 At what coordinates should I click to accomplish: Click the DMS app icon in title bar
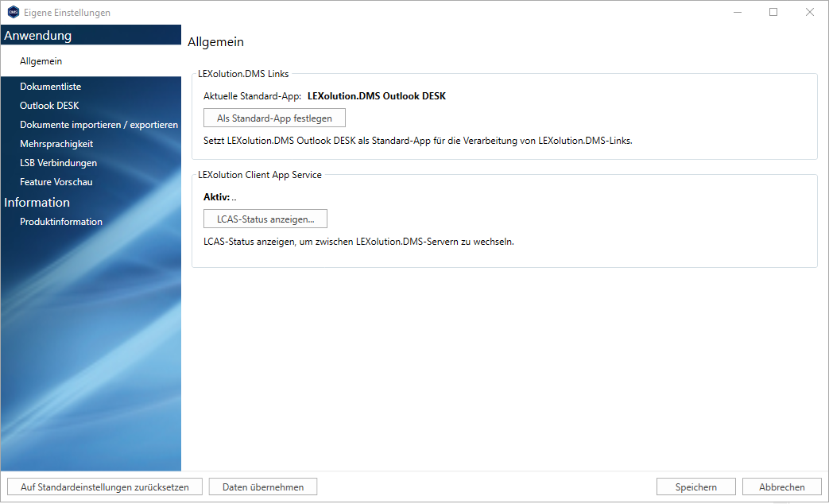pyautogui.click(x=14, y=12)
